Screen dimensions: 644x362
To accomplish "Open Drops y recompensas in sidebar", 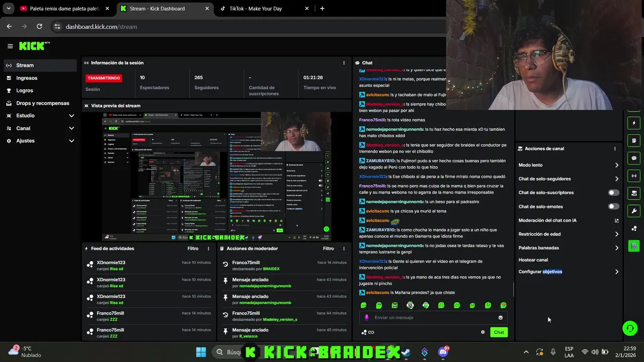I will click(x=40, y=103).
